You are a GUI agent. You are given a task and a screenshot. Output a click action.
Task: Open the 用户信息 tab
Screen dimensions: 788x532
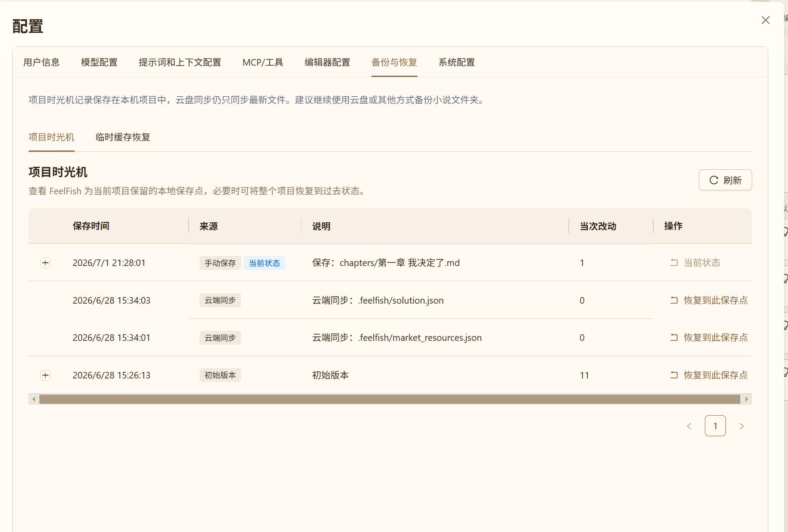[x=42, y=62]
